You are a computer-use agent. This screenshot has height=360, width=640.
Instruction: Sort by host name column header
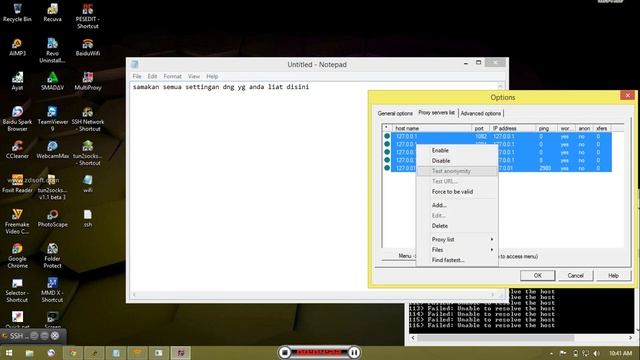tap(431, 128)
